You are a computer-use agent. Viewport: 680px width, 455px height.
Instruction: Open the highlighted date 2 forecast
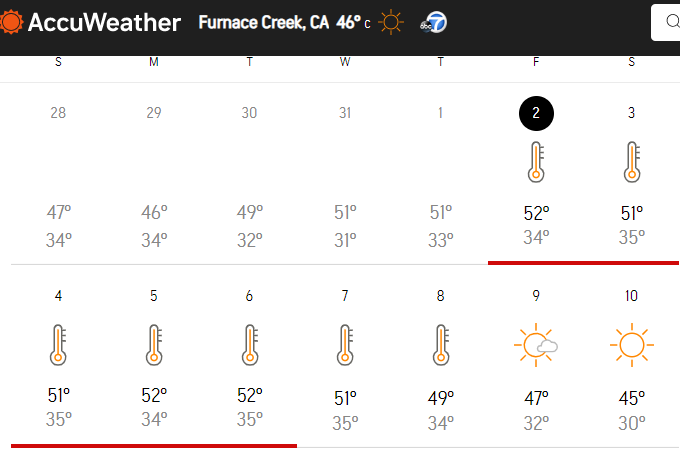click(x=536, y=113)
